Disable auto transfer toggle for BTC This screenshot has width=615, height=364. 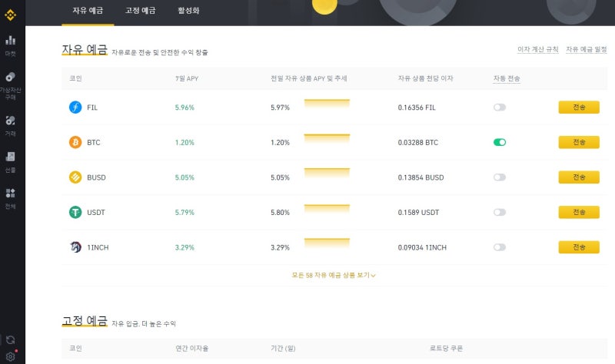coord(499,142)
